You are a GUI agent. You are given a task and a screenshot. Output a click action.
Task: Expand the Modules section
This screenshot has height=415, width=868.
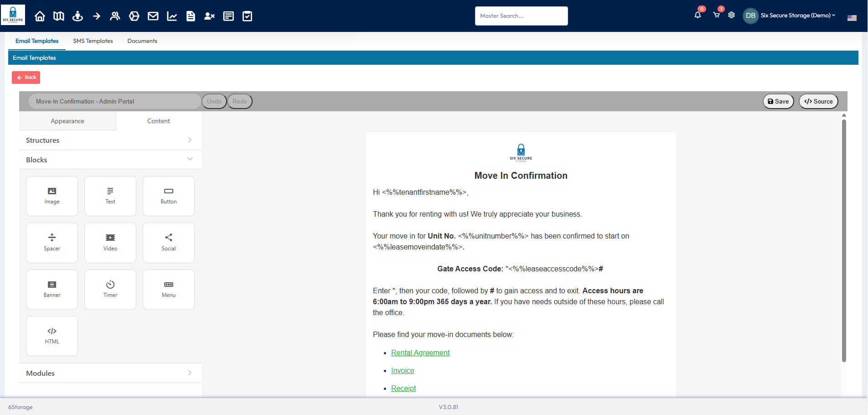click(110, 373)
